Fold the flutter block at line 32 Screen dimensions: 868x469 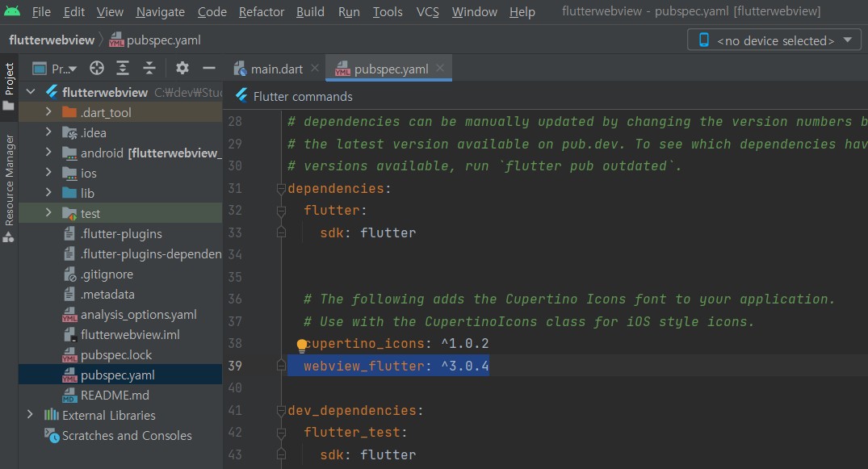281,211
